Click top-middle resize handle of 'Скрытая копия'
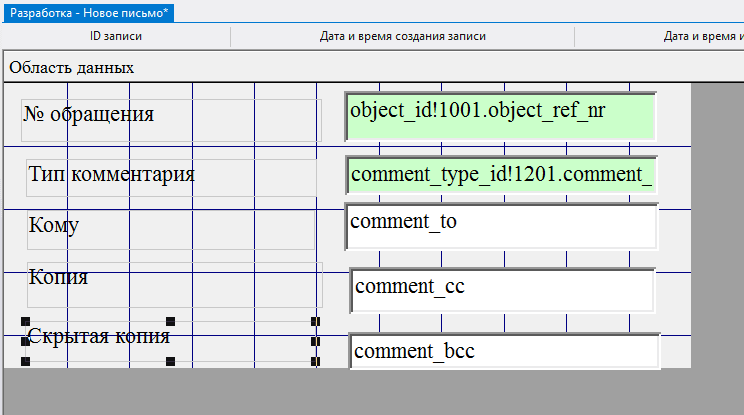 click(170, 321)
